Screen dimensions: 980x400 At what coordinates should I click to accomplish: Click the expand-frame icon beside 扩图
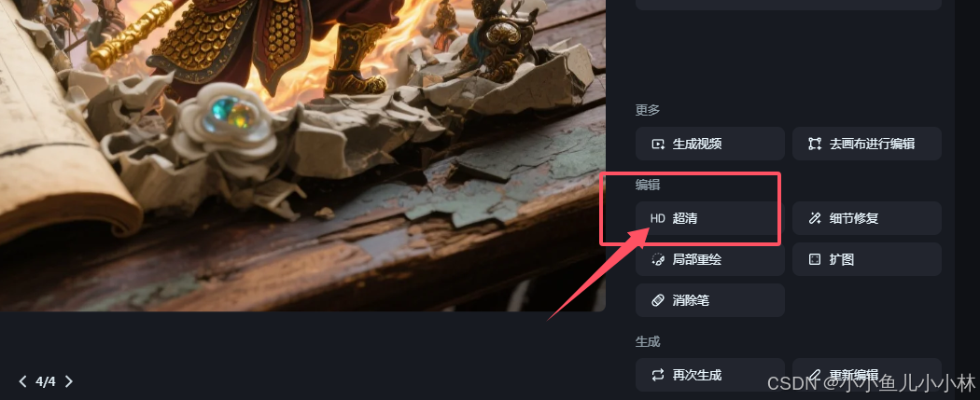click(815, 259)
